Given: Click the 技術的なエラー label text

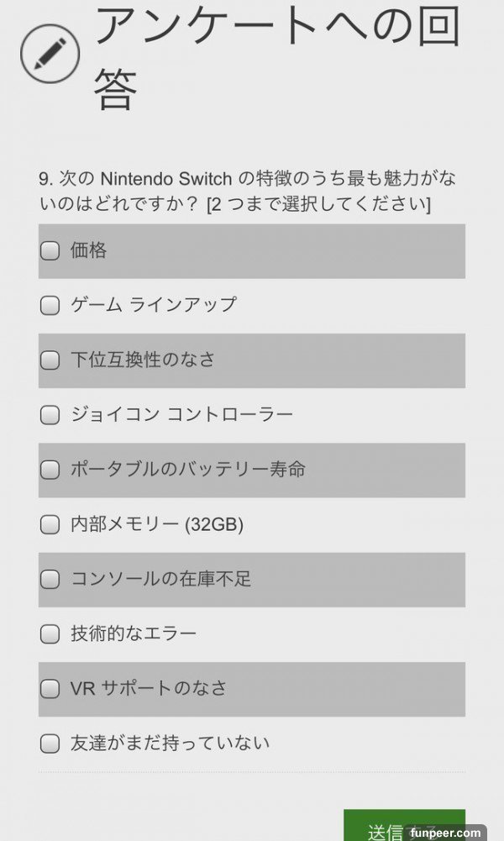Looking at the screenshot, I should coord(134,633).
